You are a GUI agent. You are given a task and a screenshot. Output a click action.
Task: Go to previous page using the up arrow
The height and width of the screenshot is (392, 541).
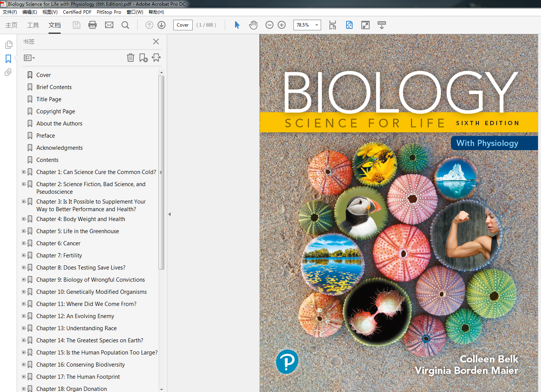(x=149, y=25)
